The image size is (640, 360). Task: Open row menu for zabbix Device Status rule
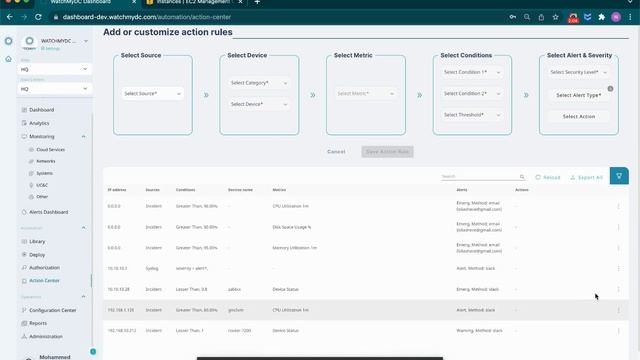[x=618, y=289]
